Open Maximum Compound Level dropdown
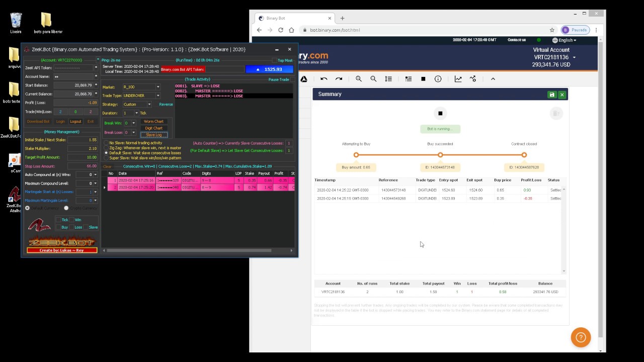Viewport: 644px width, 362px height. tap(96, 184)
